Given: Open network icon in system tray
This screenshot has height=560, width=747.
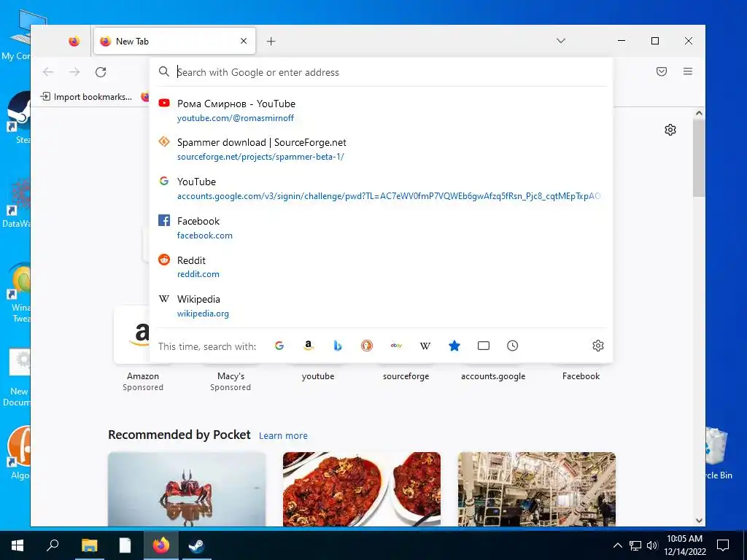Looking at the screenshot, I should click(635, 545).
